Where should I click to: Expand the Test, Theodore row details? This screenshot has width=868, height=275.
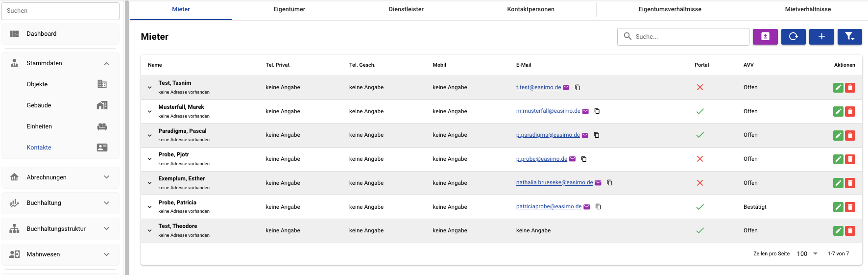150,231
